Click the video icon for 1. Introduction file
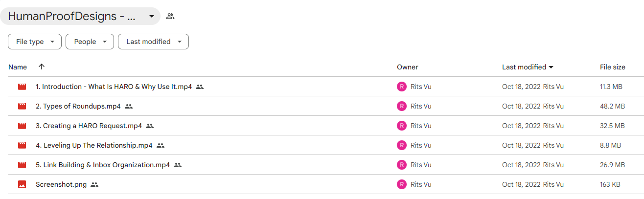Screen dimensions: 644x199 click(22, 87)
